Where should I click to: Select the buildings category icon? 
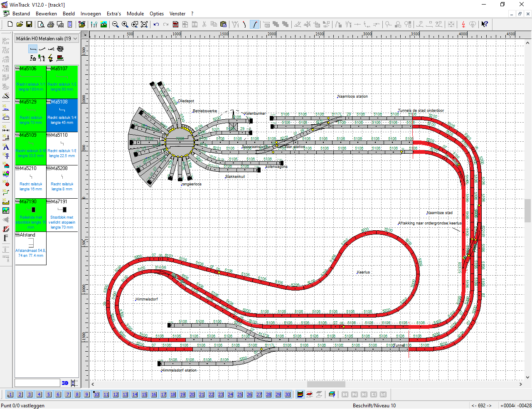[33, 58]
